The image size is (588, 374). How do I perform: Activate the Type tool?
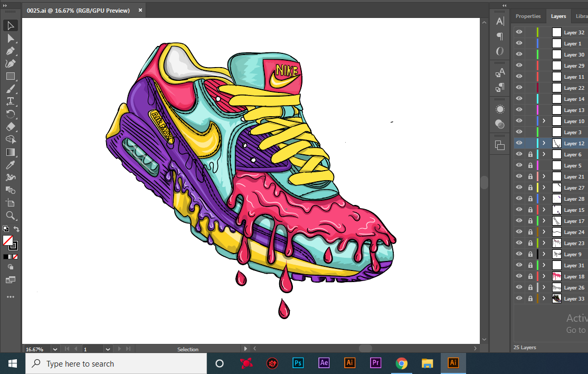pos(10,101)
